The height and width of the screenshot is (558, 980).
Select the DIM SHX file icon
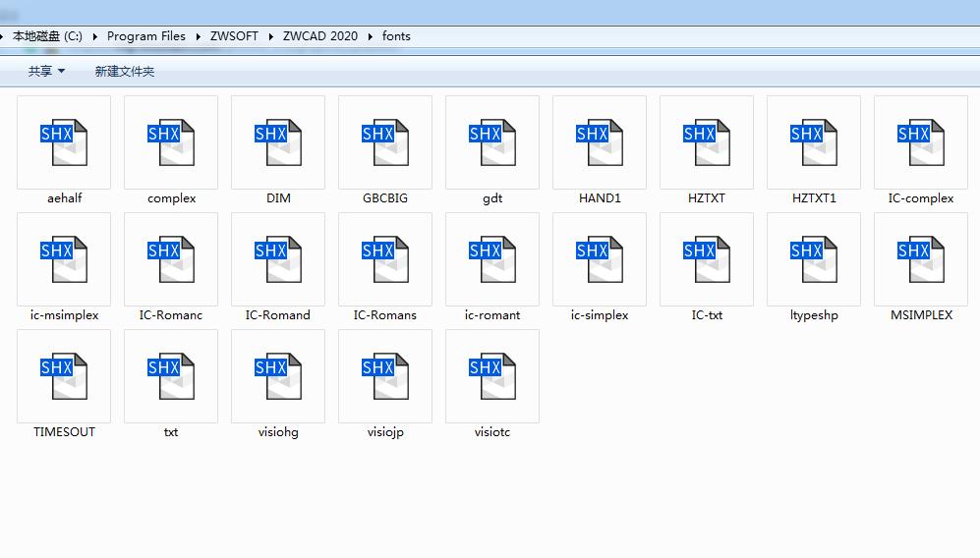(x=278, y=142)
